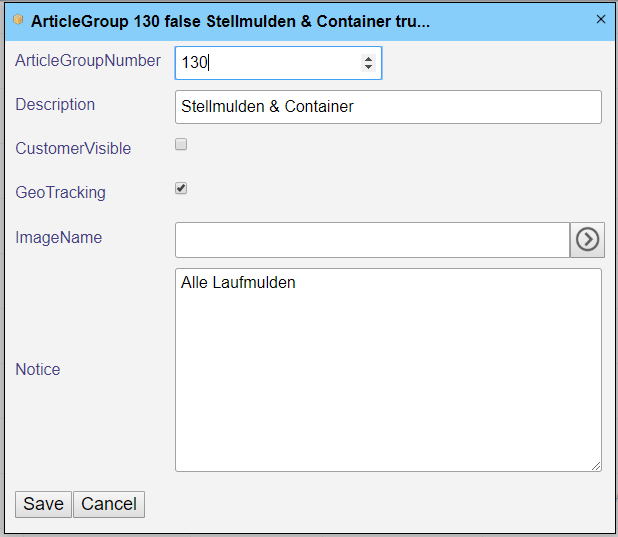Click the ArticleGroup box icon in title bar

coord(18,19)
